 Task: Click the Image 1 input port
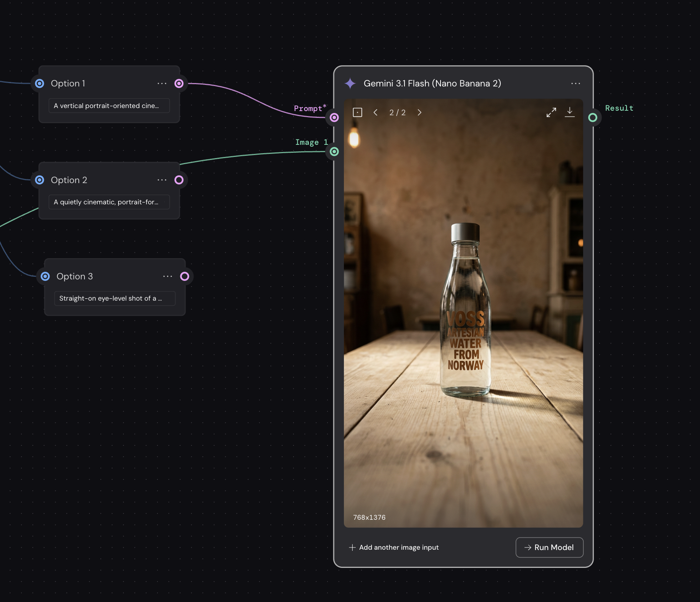334,152
